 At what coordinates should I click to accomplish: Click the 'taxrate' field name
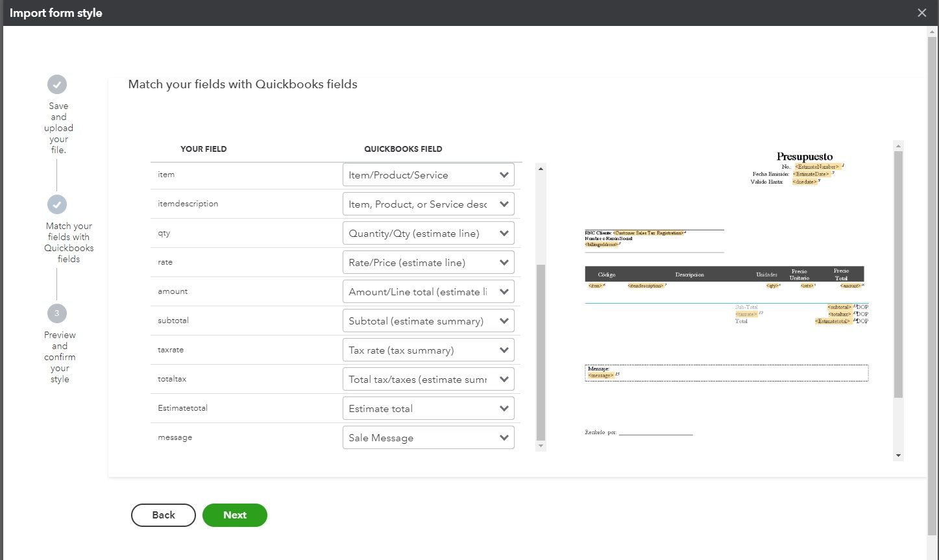(171, 350)
